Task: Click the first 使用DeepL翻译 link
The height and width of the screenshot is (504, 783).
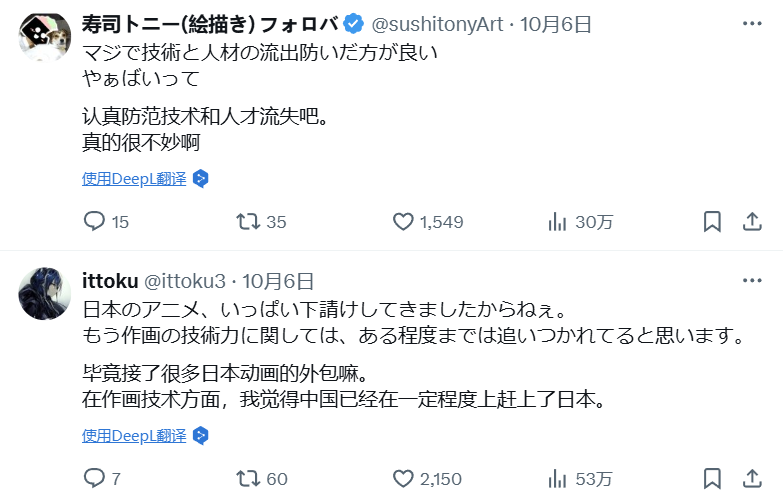Action: (x=134, y=179)
